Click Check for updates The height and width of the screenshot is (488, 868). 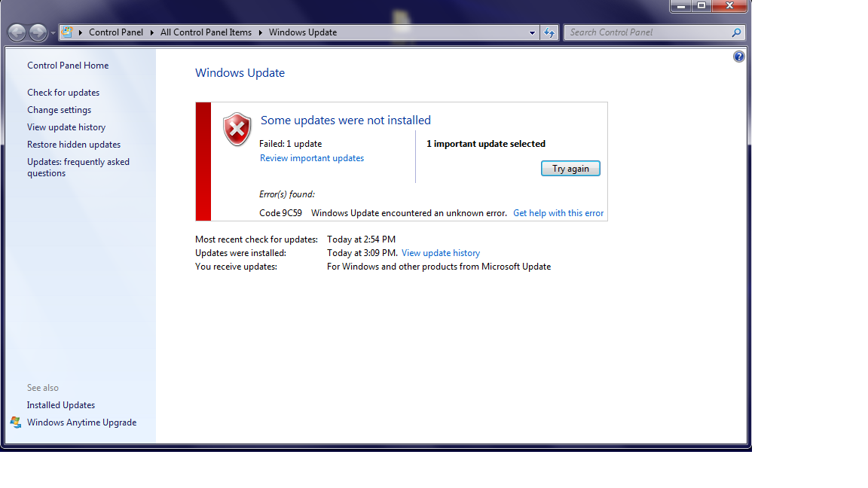[x=63, y=93]
